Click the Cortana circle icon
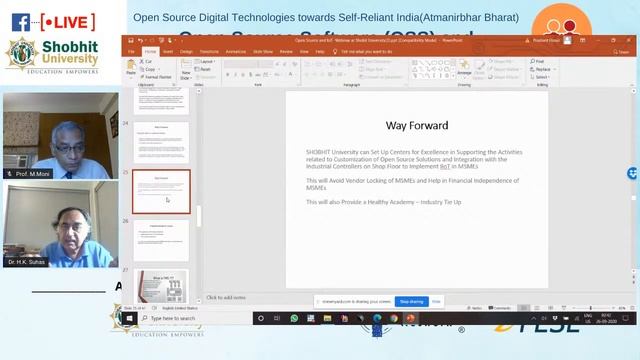 261,318
